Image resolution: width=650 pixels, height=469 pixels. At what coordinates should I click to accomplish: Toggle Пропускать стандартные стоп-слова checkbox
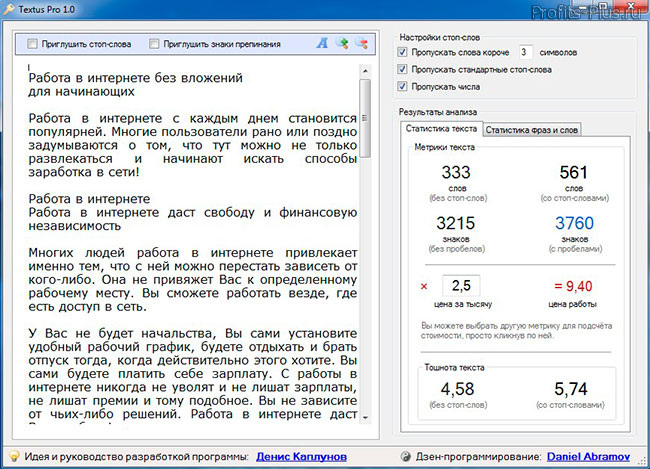pyautogui.click(x=402, y=69)
